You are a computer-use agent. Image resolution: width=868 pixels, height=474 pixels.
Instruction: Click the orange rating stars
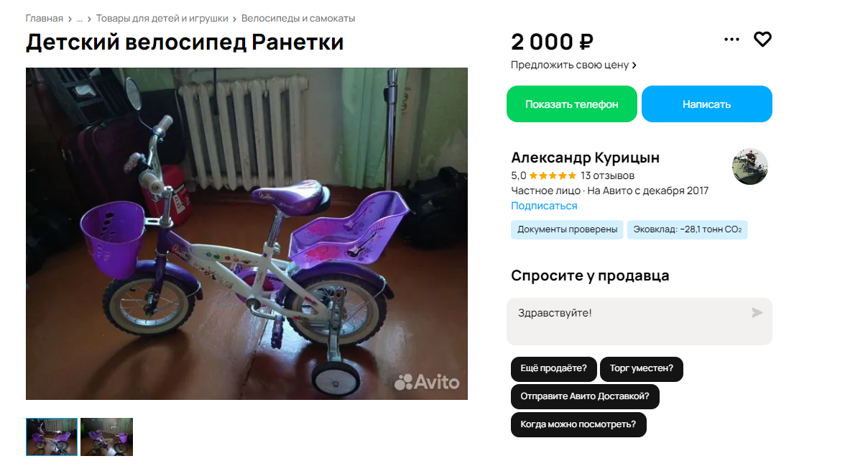(553, 176)
